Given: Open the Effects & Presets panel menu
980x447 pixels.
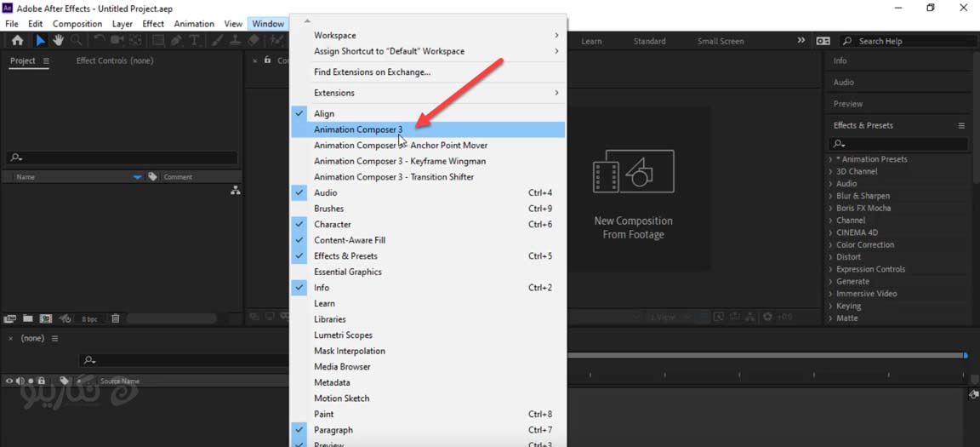Looking at the screenshot, I should coord(961,126).
